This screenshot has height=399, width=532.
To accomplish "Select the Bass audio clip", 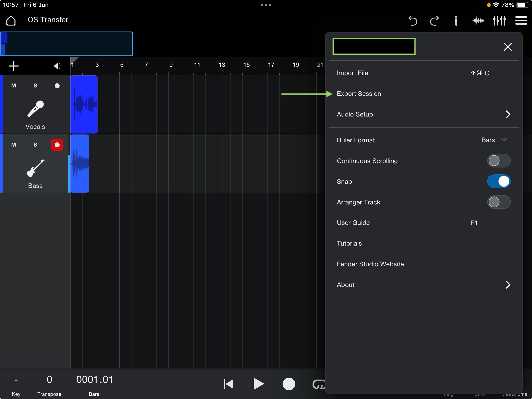I will 80,164.
